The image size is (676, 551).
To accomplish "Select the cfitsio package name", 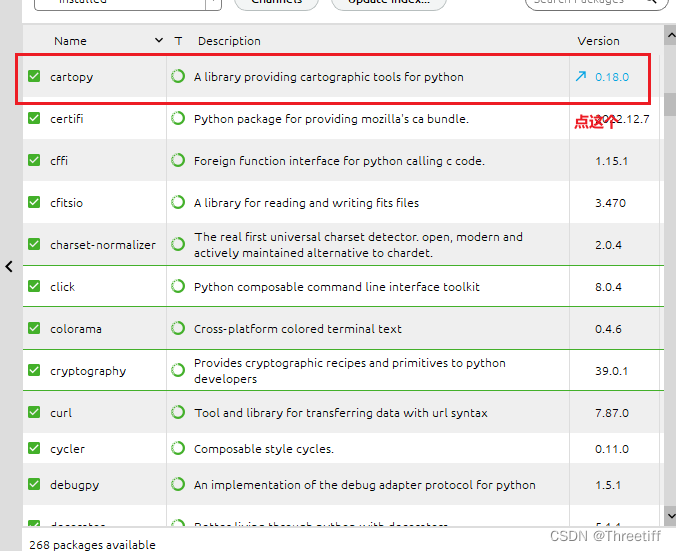I will (66, 203).
